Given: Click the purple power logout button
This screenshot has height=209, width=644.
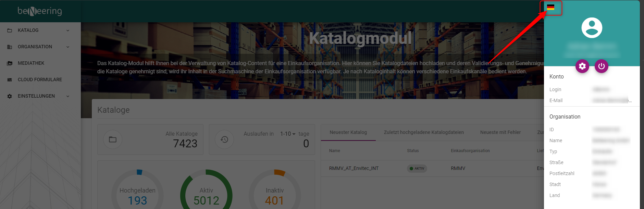Looking at the screenshot, I should 602,66.
